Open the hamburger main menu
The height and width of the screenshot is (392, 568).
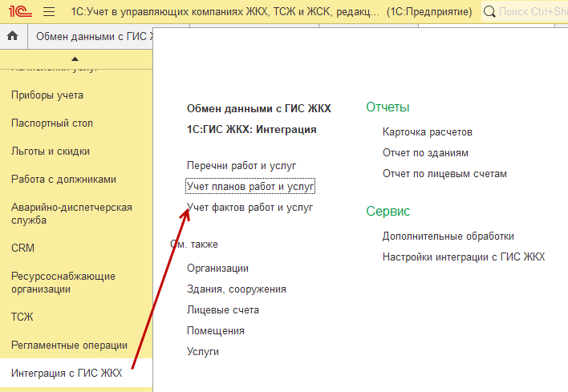click(49, 11)
